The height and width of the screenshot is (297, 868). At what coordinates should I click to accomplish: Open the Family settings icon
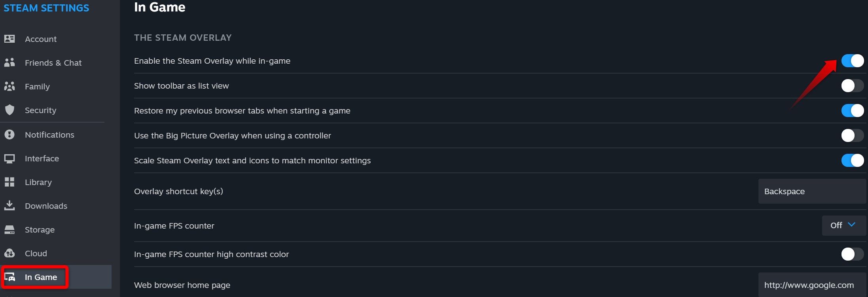point(10,86)
